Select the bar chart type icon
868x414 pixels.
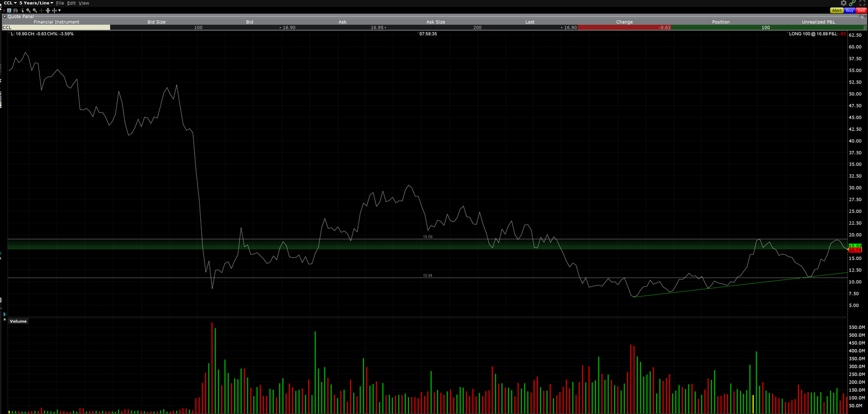15,10
